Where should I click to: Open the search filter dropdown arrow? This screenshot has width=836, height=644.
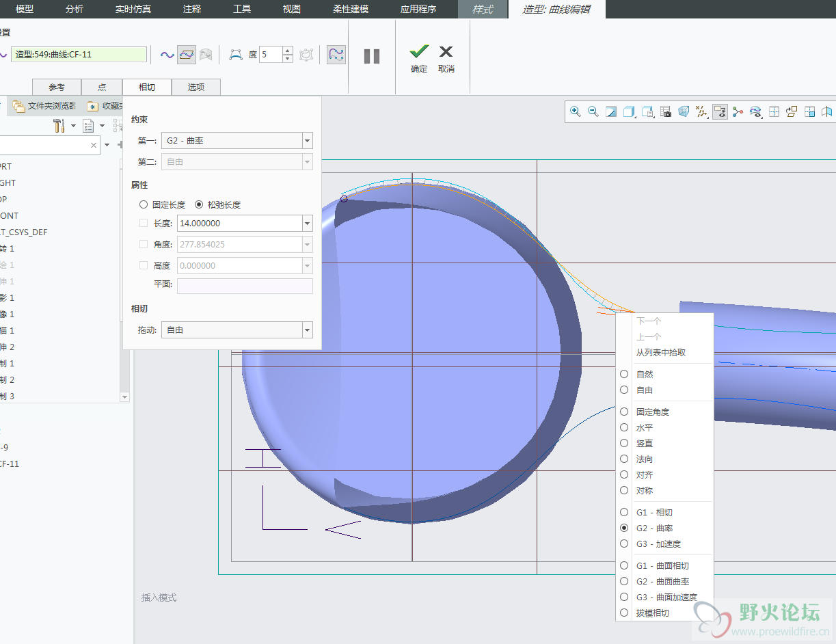coord(107,145)
